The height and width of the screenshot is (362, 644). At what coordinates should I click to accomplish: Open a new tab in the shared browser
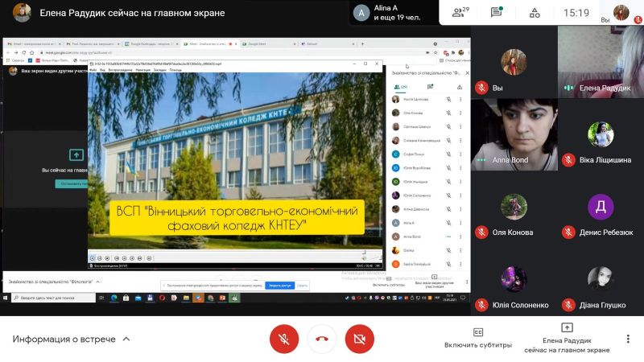[362, 43]
